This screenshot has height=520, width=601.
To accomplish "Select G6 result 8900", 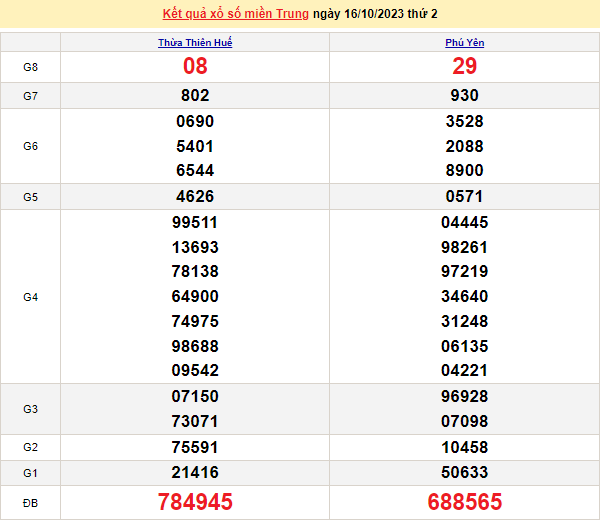I will (465, 171).
